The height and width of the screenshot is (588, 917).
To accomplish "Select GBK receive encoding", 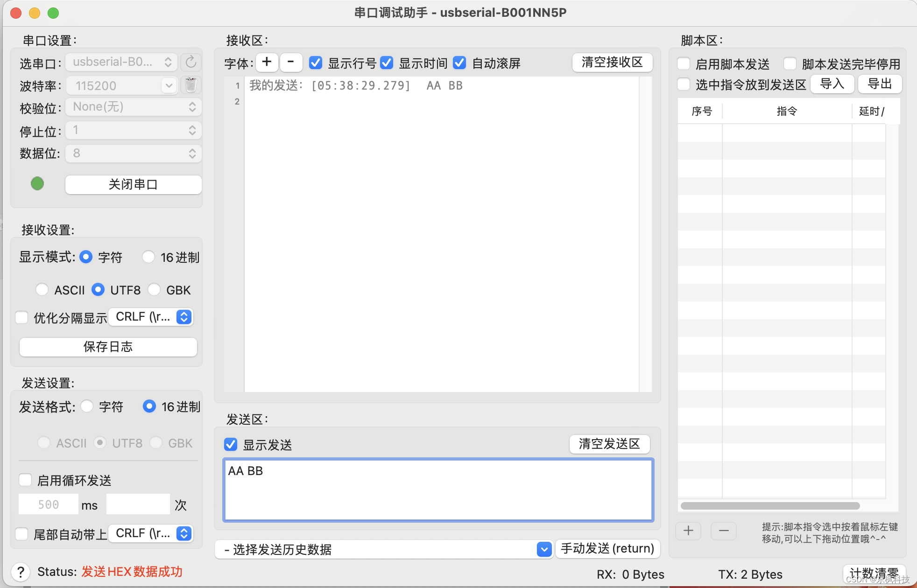I will tap(155, 290).
